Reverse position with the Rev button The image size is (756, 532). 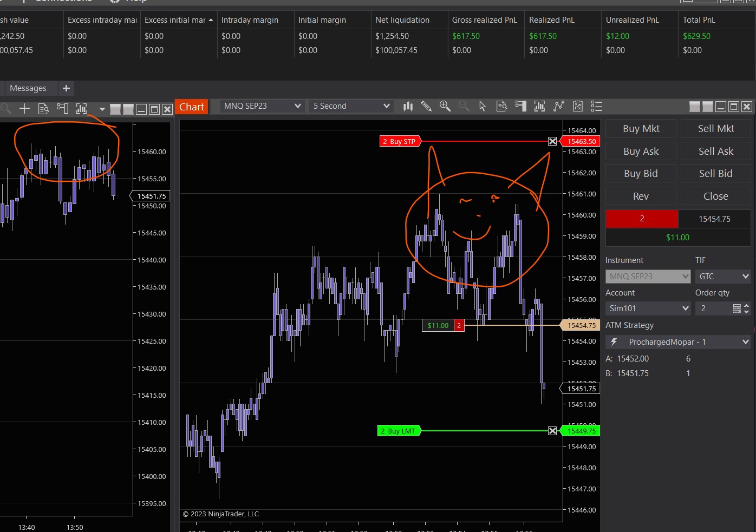(x=641, y=196)
